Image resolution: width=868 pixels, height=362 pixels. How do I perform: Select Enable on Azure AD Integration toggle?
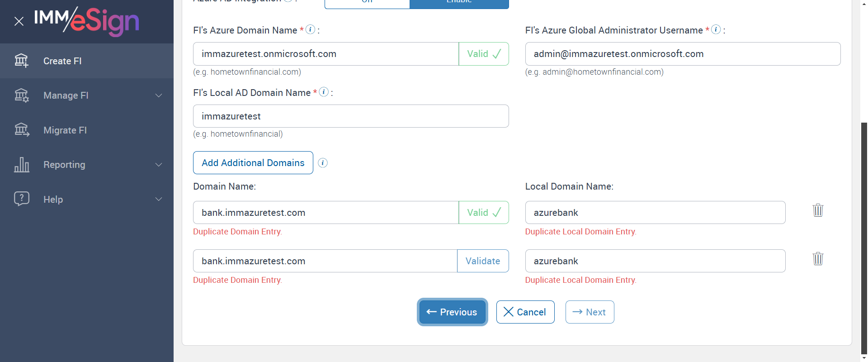point(459,3)
